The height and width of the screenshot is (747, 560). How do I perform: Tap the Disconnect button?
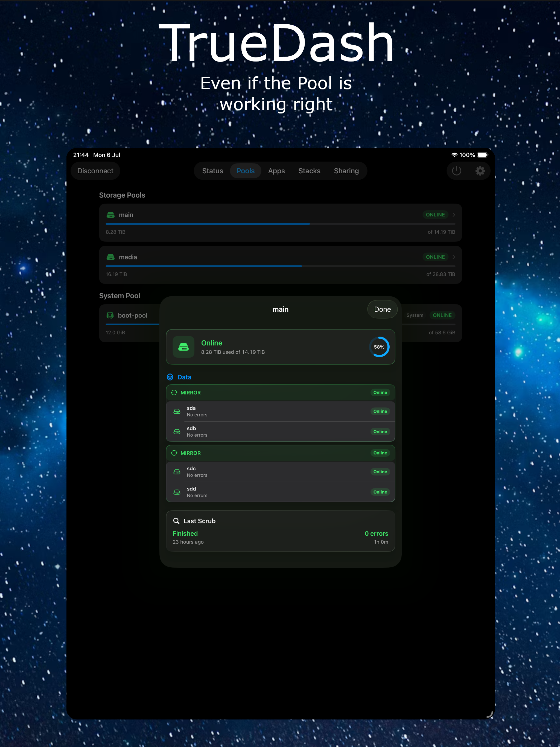pos(95,171)
